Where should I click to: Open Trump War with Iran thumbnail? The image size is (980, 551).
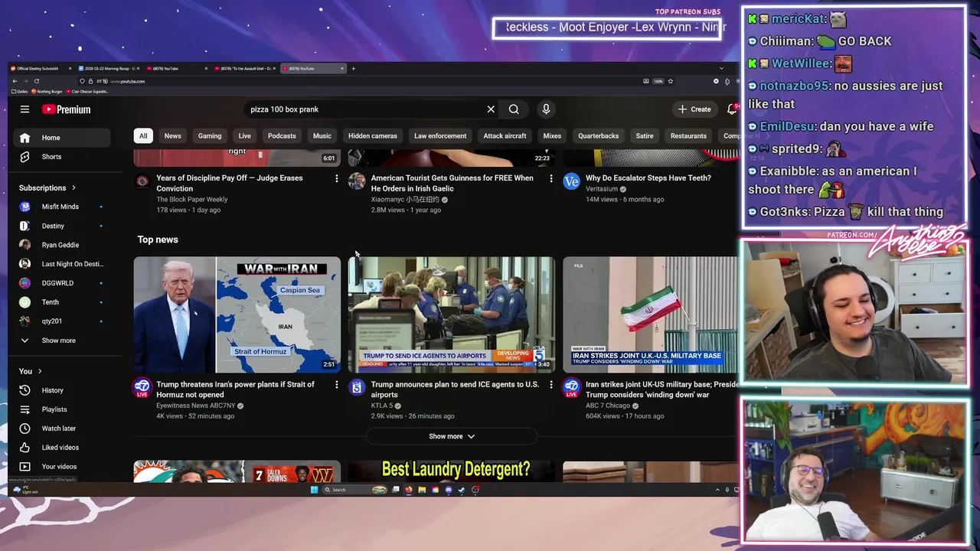[237, 315]
